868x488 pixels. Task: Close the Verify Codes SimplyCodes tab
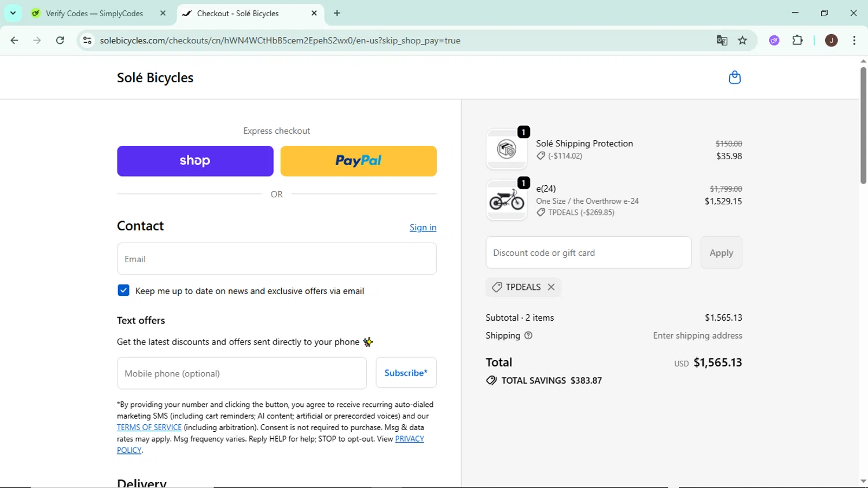pyautogui.click(x=163, y=13)
